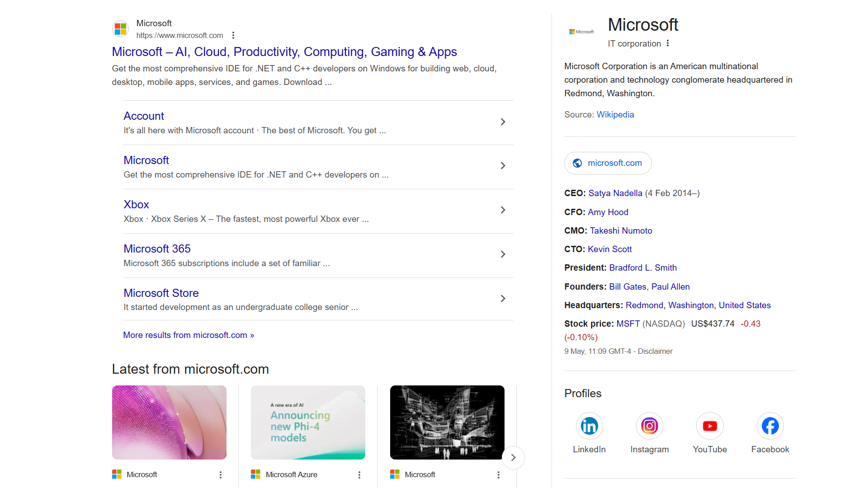
Task: Advance the Latest carousel with the next arrow
Action: [x=513, y=457]
